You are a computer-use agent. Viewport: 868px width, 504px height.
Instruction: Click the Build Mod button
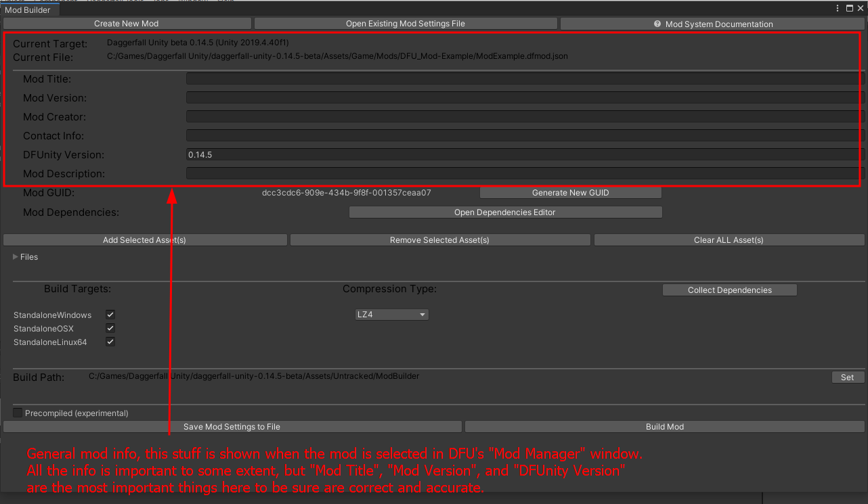click(665, 427)
